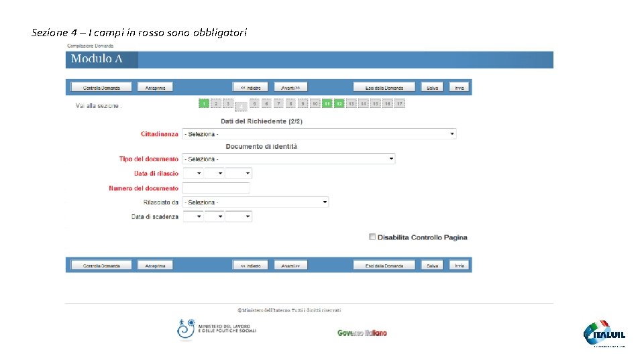This screenshot has height=362, width=644.
Task: Open the Rilasciato da dropdown
Action: click(x=255, y=202)
